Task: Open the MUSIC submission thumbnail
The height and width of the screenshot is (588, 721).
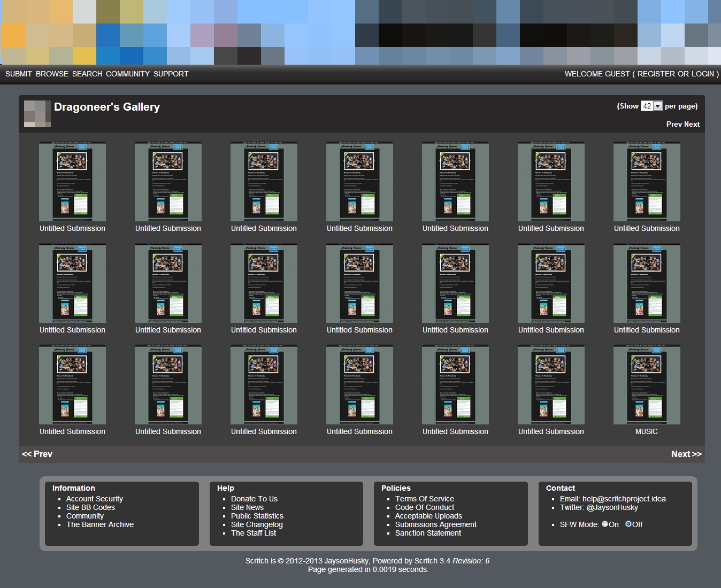Action: point(647,385)
